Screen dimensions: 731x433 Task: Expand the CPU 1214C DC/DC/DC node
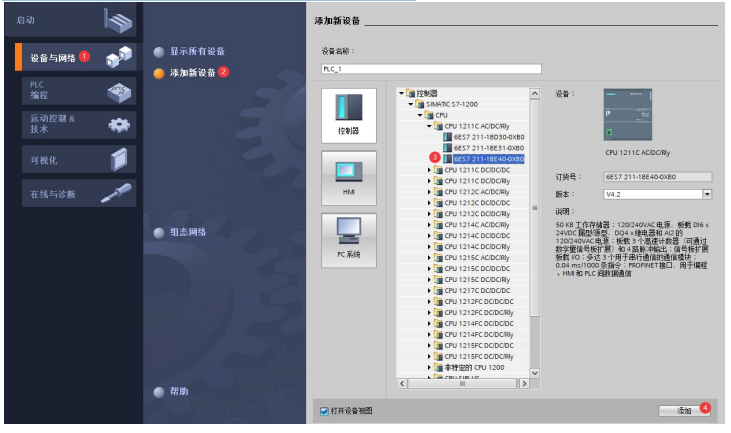point(429,236)
